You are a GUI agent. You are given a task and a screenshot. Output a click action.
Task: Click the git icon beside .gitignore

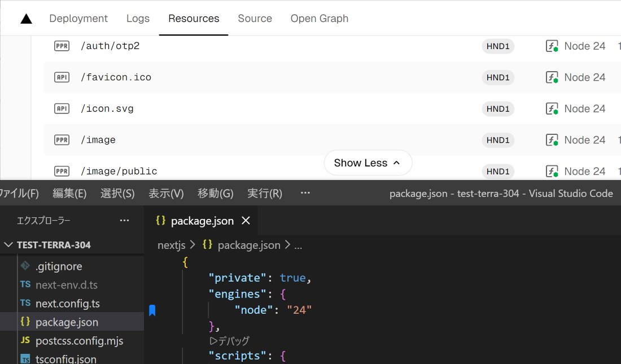click(25, 266)
